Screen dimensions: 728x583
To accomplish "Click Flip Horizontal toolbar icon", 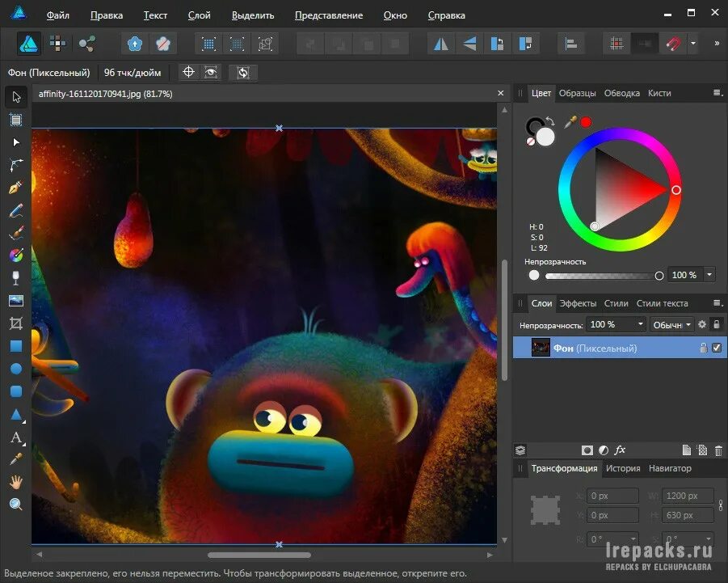I will coord(441,44).
